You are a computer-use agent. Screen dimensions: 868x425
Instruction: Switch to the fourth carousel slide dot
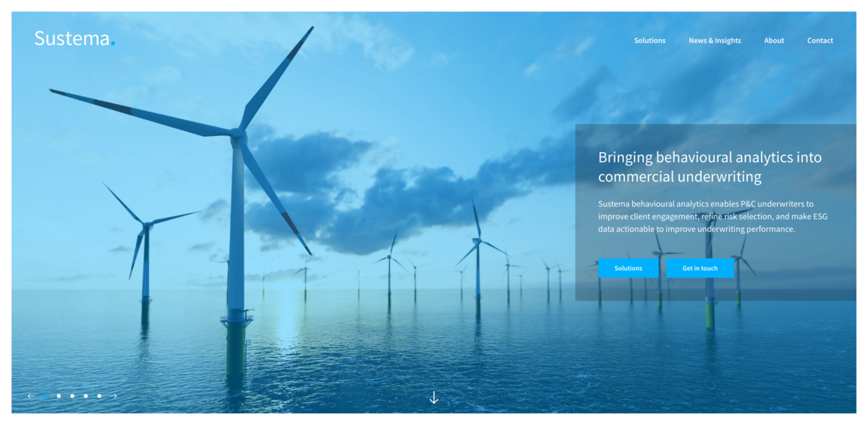click(85, 396)
